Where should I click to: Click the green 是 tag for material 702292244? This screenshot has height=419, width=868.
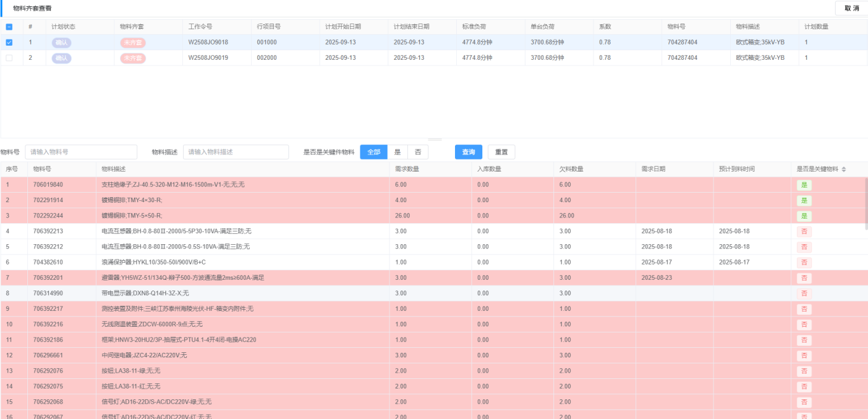[x=804, y=216]
